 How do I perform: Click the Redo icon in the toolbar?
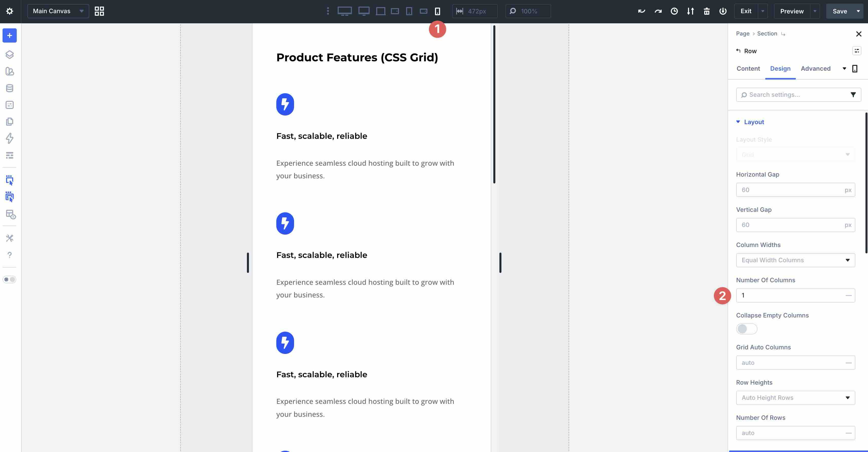pos(657,11)
